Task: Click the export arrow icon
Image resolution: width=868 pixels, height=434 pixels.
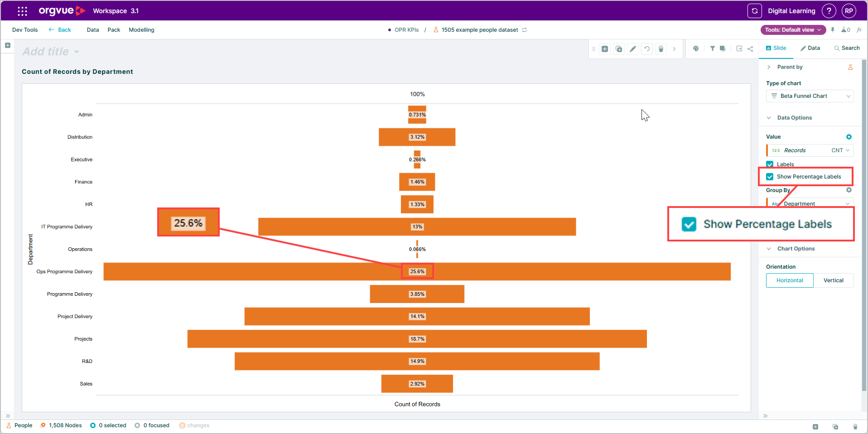Action: click(739, 48)
